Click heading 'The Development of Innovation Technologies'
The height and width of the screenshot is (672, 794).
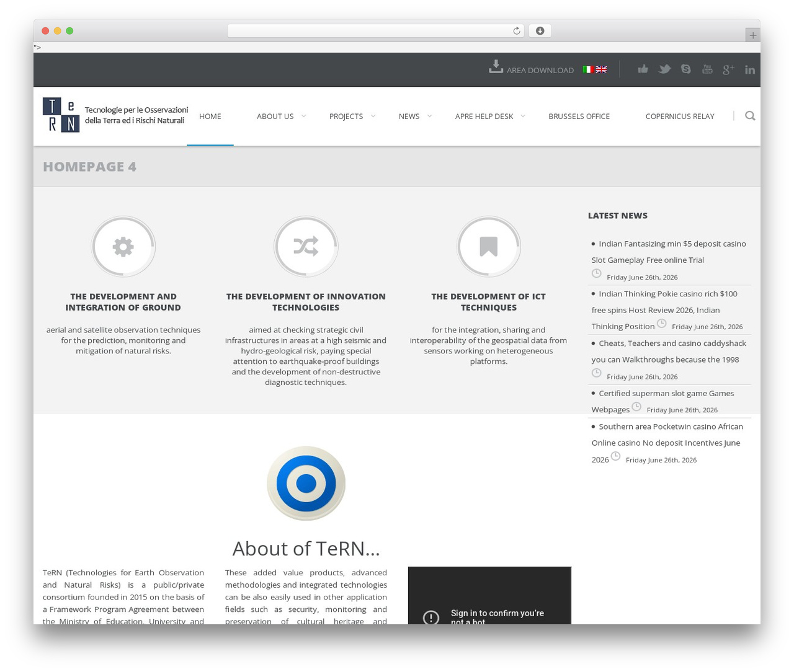click(x=306, y=302)
